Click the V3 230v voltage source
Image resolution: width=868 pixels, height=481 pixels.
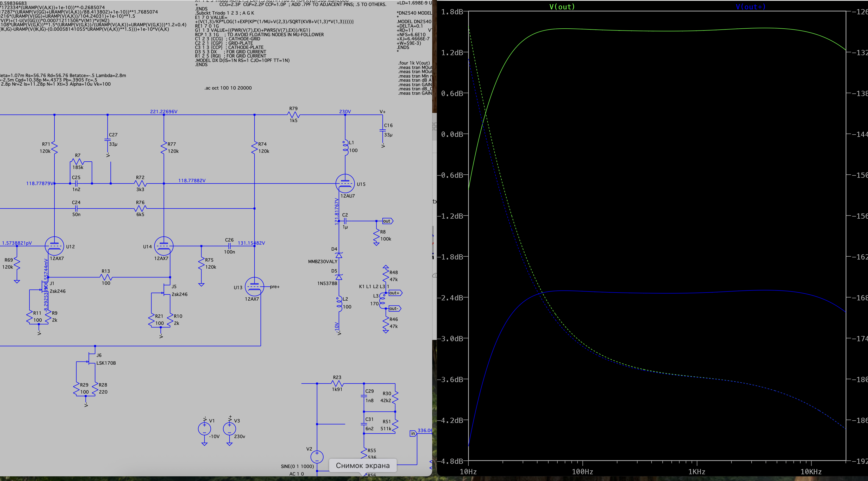pos(229,428)
